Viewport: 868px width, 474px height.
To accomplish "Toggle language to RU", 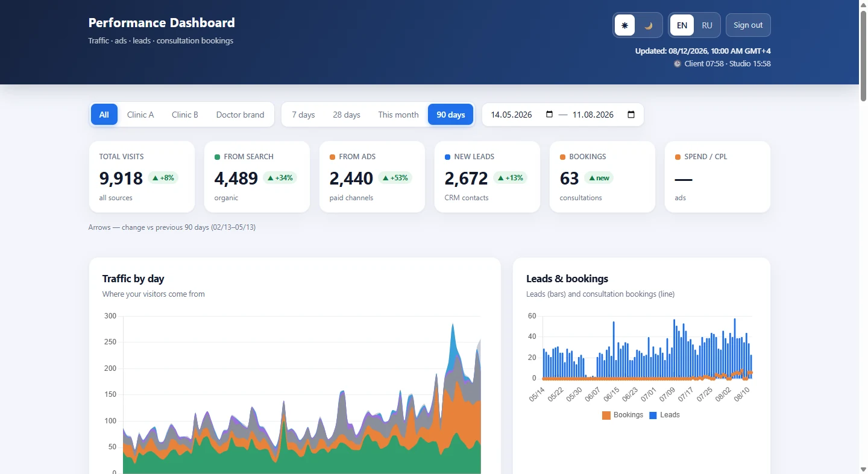I will [x=707, y=25].
